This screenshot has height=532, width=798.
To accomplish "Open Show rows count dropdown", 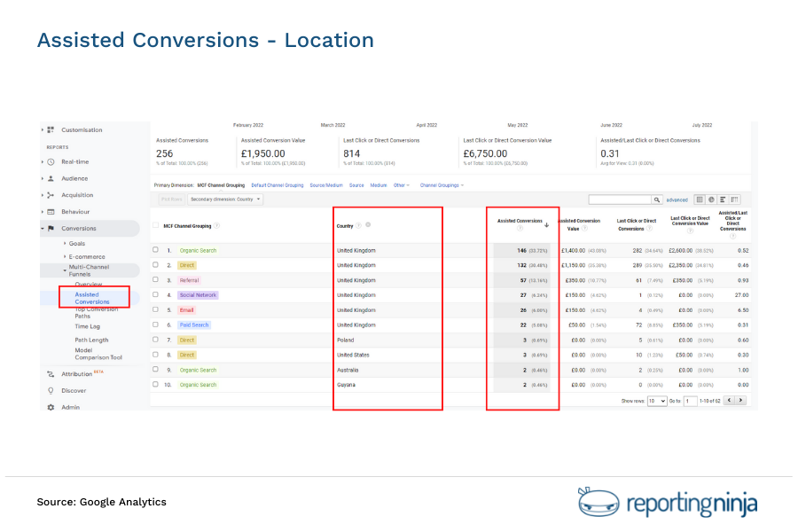I will 657,401.
